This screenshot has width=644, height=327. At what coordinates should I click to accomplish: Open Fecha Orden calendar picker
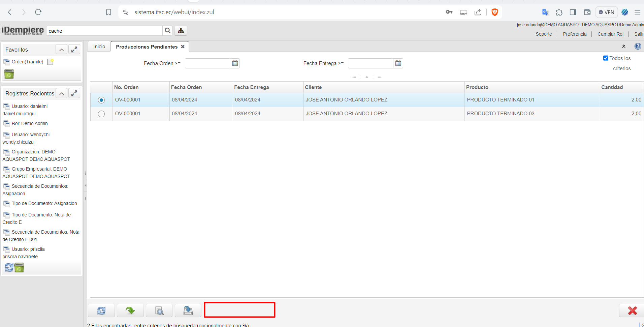[235, 63]
